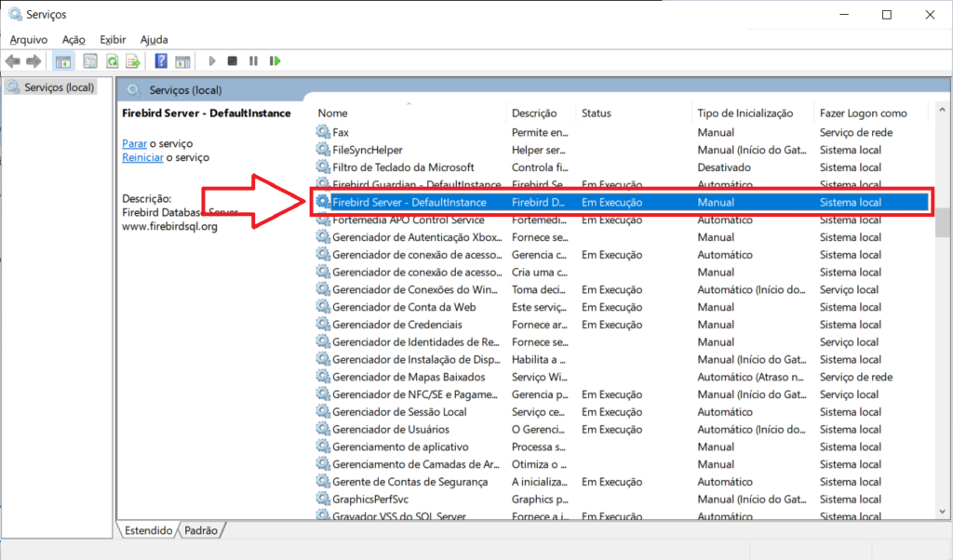Sort by Tipo de Inicialização column
The image size is (953, 560).
(745, 113)
